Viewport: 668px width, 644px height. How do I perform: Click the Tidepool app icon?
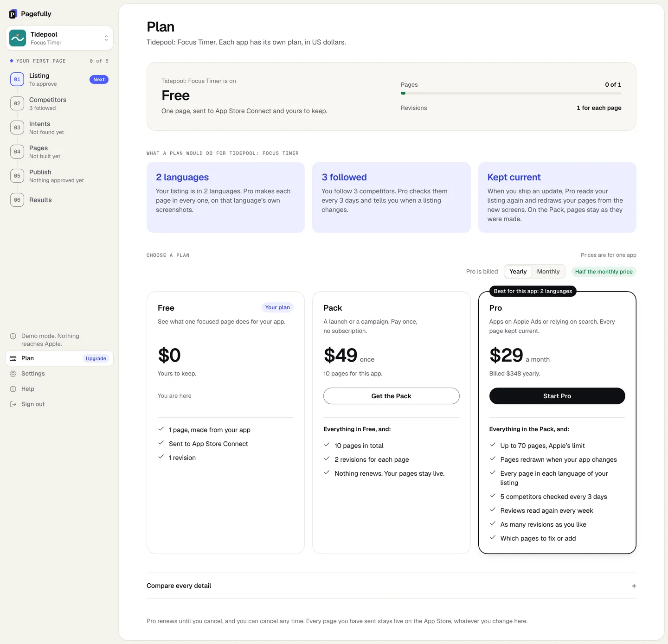(18, 38)
